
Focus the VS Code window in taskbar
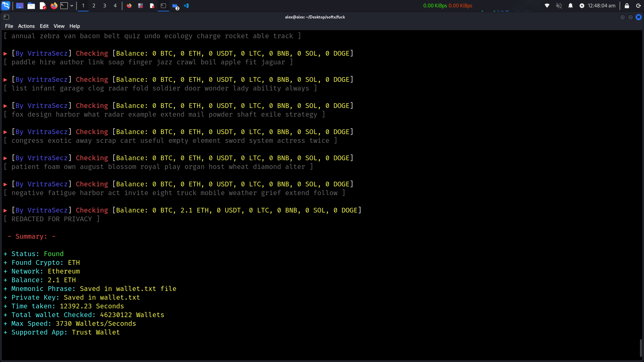click(x=186, y=6)
